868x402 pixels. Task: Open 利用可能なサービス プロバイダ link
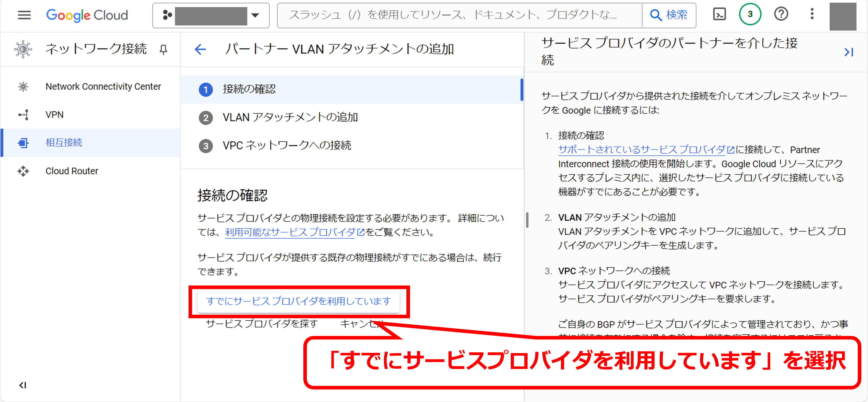pos(290,232)
